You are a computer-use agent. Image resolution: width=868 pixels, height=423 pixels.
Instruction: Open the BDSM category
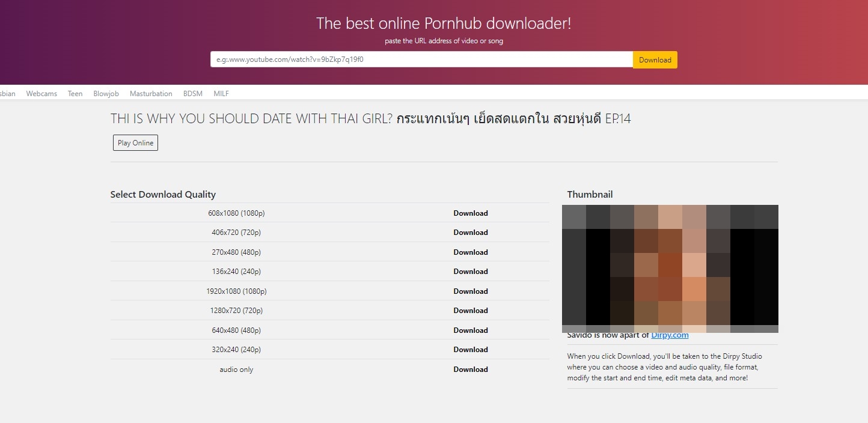pyautogui.click(x=193, y=94)
